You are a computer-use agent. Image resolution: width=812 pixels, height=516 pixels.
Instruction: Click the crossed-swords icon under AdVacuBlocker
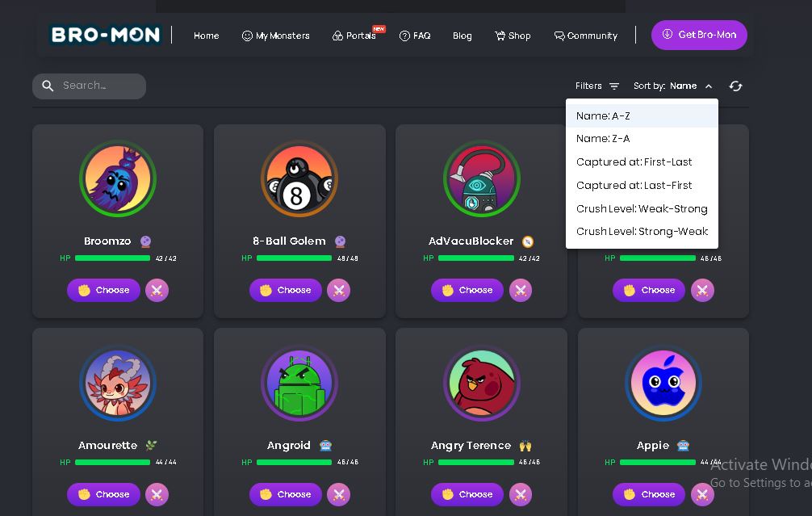coord(521,291)
